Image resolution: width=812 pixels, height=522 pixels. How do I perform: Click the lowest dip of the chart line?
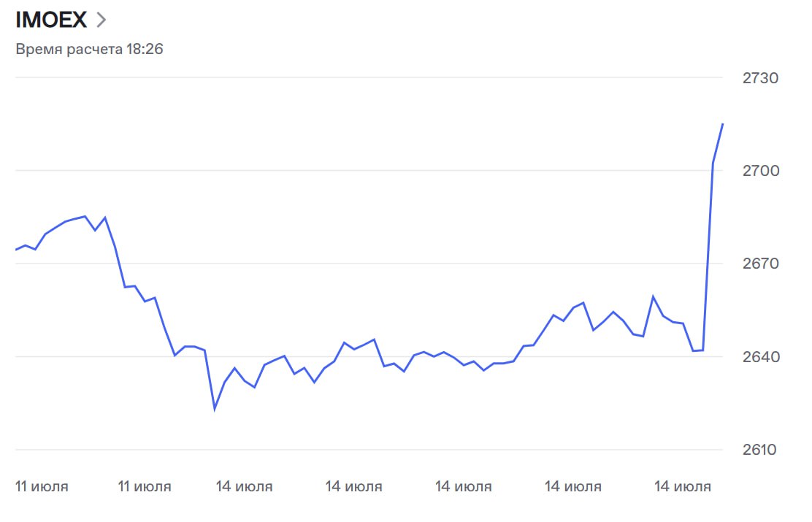coord(215,409)
